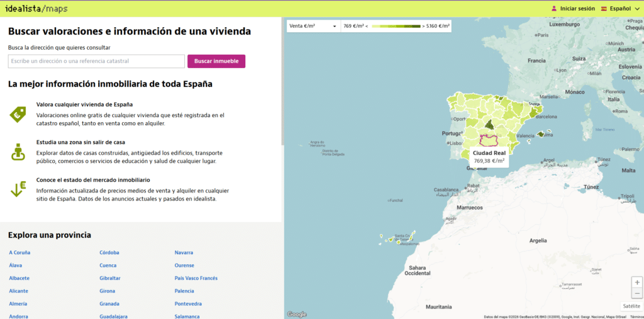Click the Google logo on the map
644x319 pixels.
(x=297, y=314)
